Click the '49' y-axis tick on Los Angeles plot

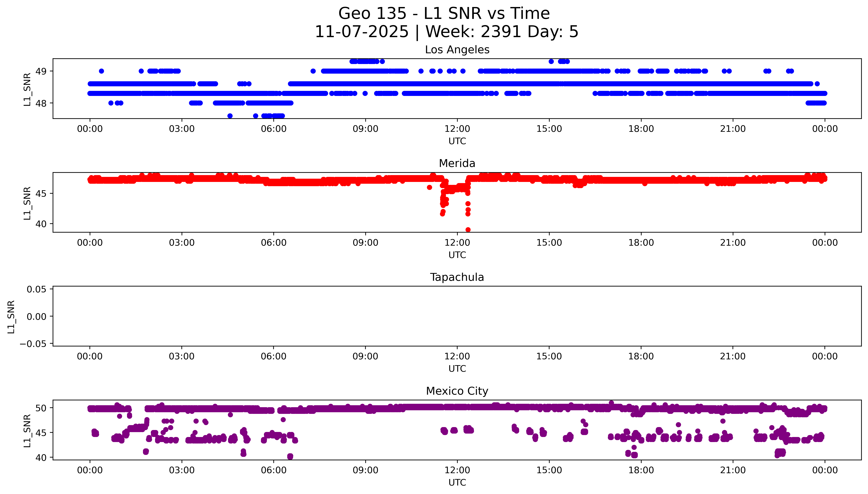click(41, 71)
